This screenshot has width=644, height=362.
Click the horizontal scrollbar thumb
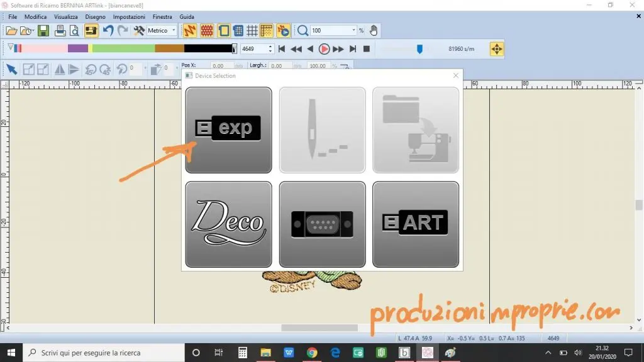click(319, 327)
